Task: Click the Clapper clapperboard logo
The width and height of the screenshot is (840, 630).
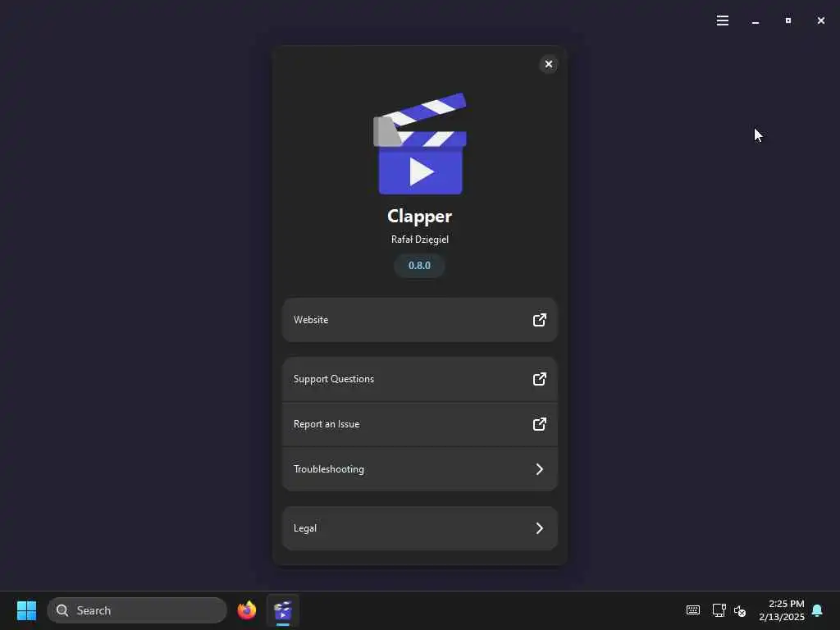Action: 420,144
